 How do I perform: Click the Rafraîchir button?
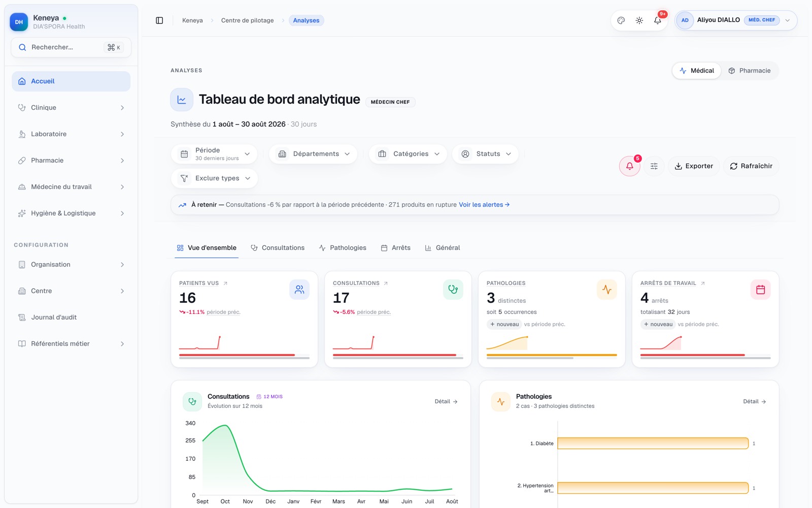(x=751, y=166)
